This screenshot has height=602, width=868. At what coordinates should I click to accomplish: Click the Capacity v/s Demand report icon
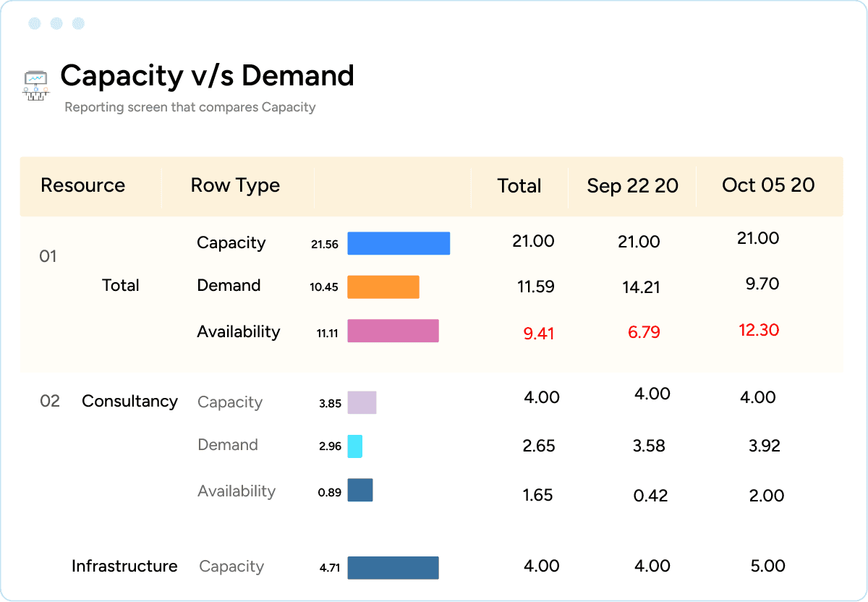(35, 84)
